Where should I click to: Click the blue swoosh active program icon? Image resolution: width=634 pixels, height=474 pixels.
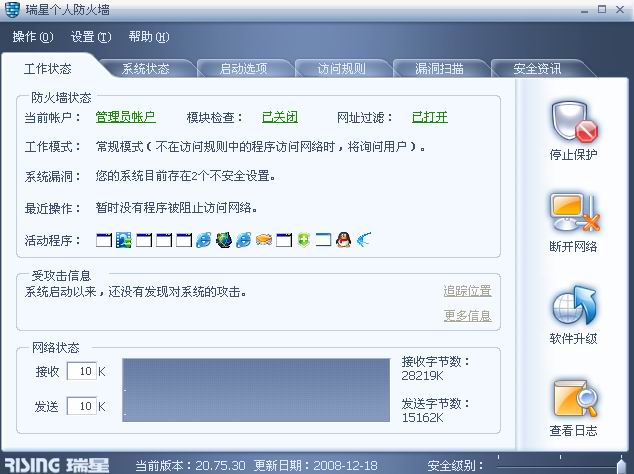coord(363,240)
